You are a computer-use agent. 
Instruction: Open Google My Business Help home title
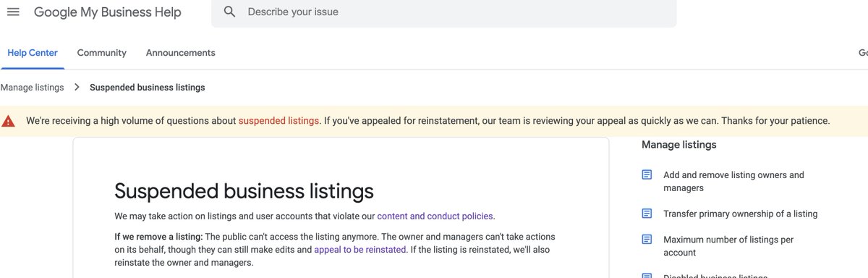tap(108, 12)
